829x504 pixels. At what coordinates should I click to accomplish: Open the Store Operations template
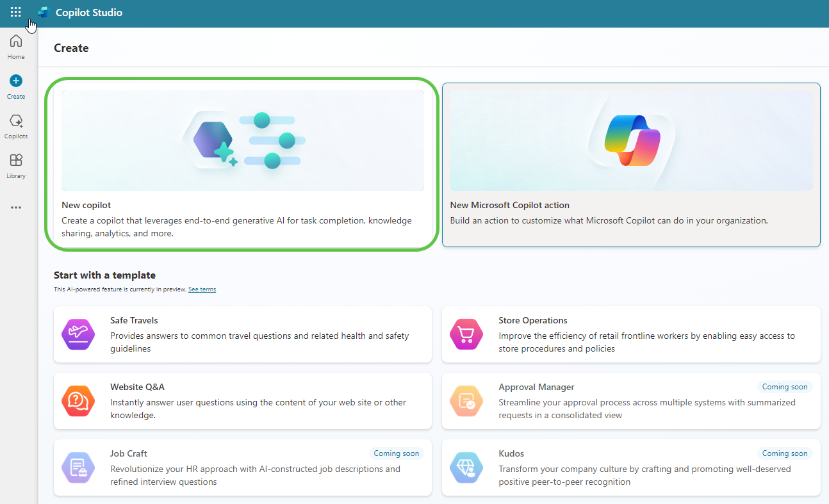point(630,334)
